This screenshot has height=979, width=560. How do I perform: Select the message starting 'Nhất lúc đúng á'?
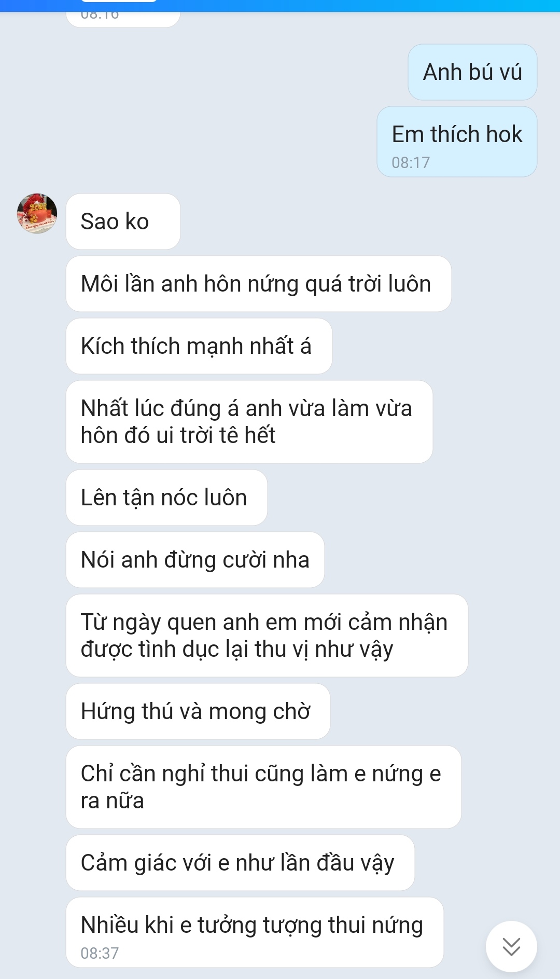tap(249, 422)
